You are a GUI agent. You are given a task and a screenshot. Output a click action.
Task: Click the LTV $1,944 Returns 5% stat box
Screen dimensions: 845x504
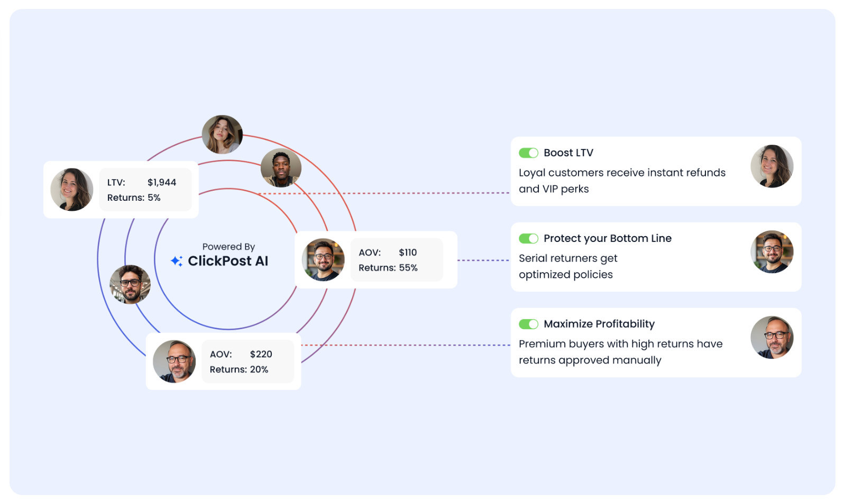(x=145, y=190)
